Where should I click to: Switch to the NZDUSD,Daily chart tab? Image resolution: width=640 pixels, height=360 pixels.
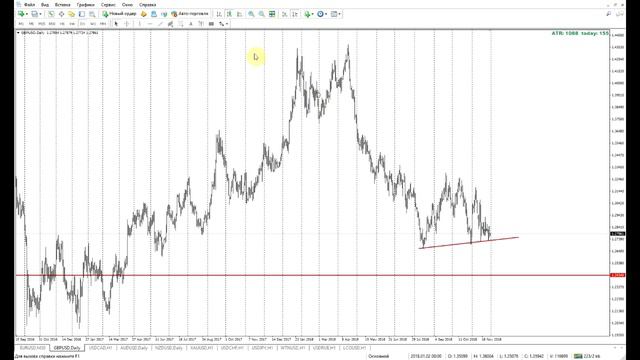pyautogui.click(x=169, y=348)
